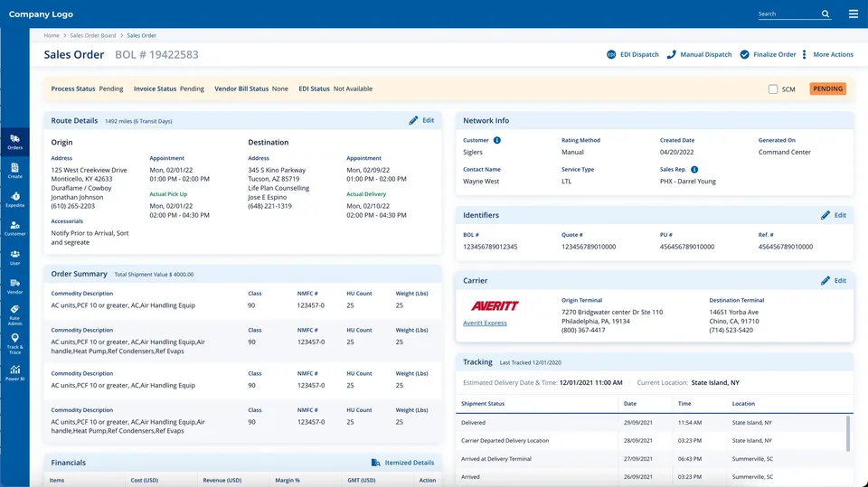Open the Expedite sidebar icon
The width and height of the screenshot is (868, 487).
point(15,200)
